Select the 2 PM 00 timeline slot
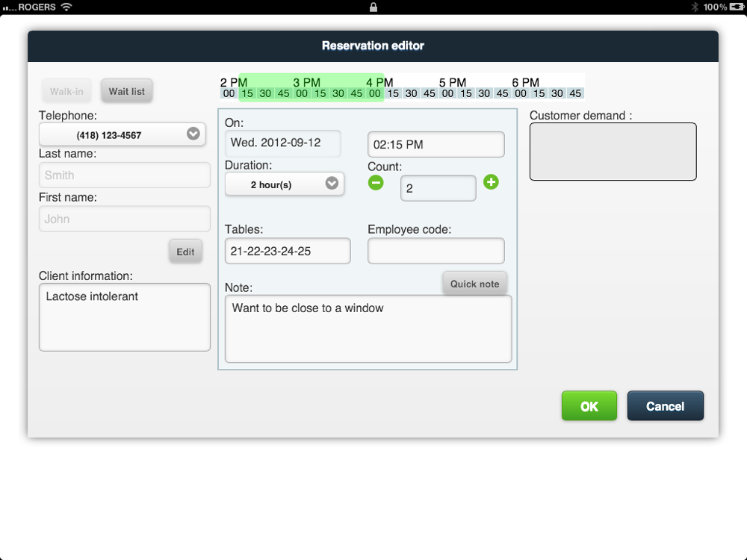The height and width of the screenshot is (560, 747). point(229,93)
